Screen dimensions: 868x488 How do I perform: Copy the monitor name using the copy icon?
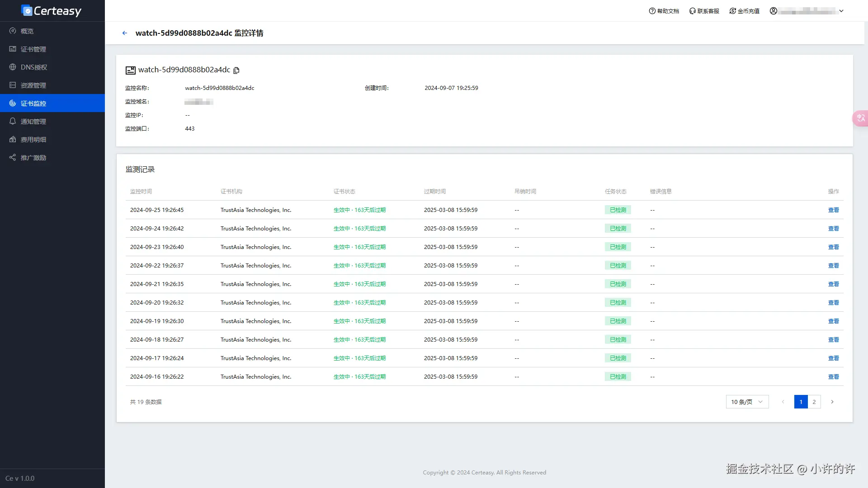(x=236, y=70)
